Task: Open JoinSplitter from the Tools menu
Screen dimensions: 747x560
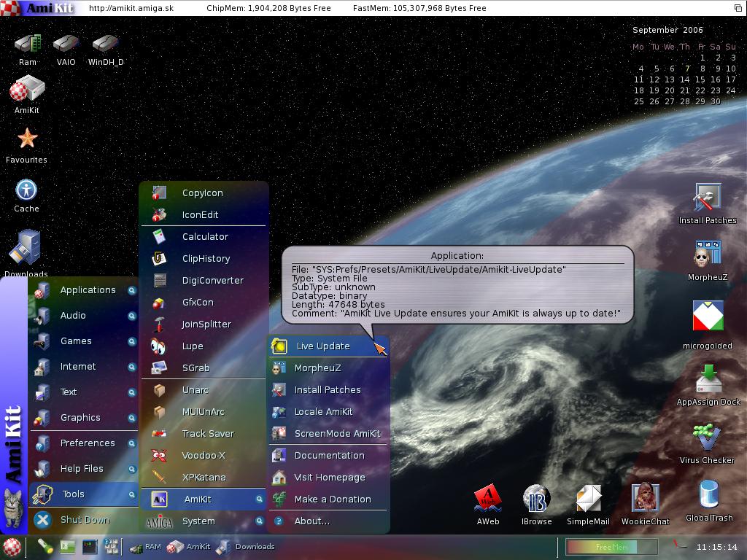Action: click(x=204, y=324)
